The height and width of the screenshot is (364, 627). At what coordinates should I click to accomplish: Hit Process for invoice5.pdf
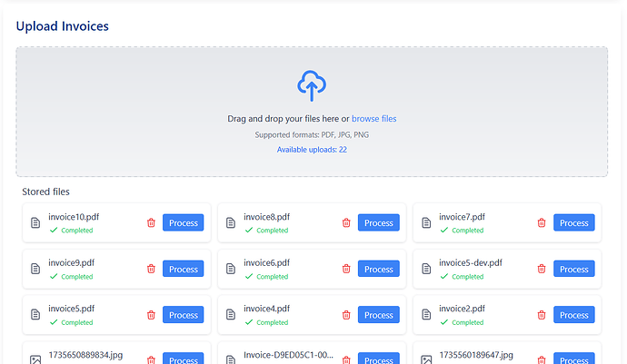(x=184, y=315)
